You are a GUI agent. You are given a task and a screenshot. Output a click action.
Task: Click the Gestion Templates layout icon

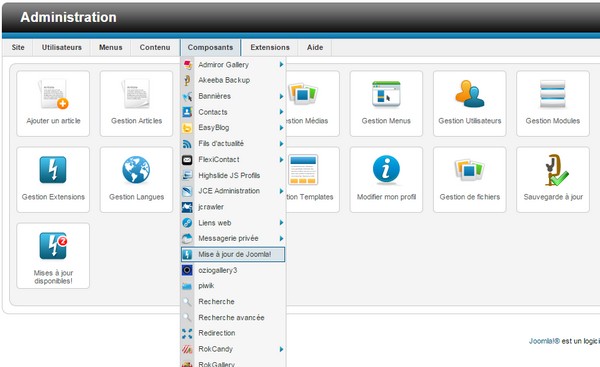tap(303, 170)
